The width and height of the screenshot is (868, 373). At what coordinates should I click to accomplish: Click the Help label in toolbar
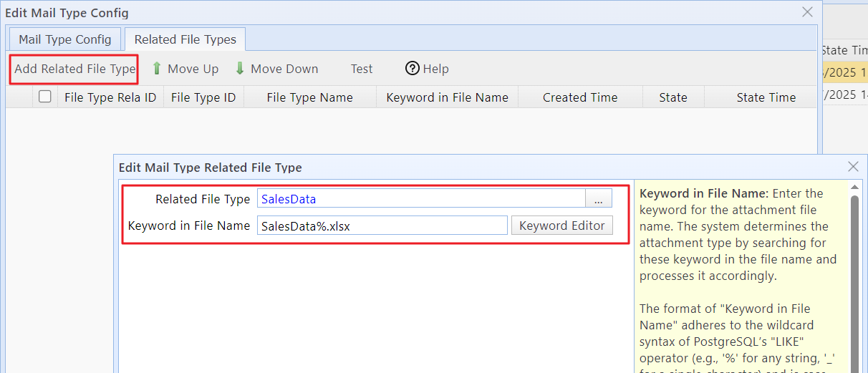[x=436, y=69]
